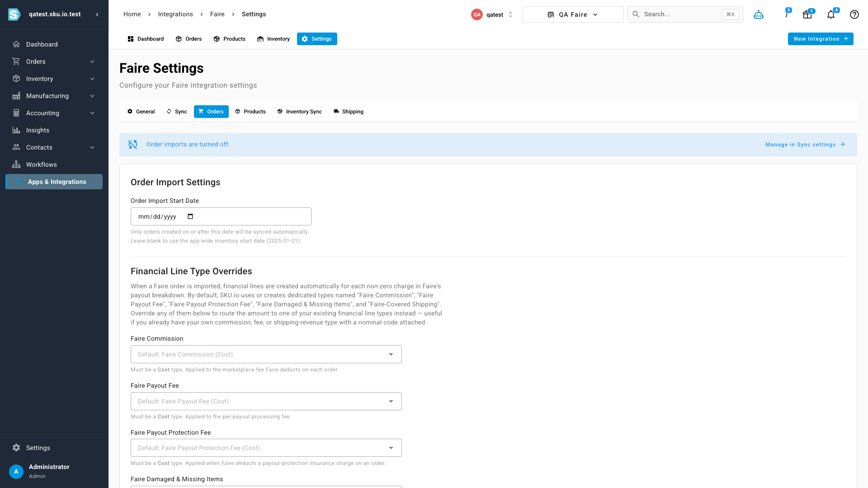
Task: Click the QA user avatar
Action: point(477,14)
